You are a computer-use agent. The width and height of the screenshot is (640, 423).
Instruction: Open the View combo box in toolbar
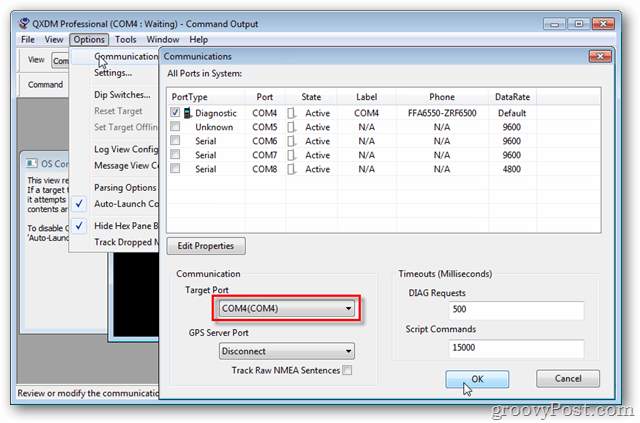[x=60, y=60]
